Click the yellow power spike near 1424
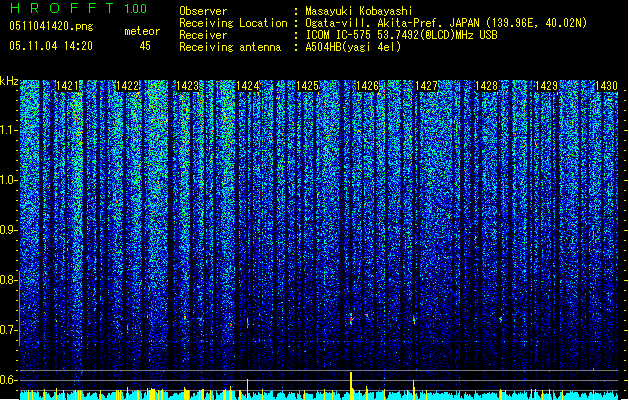Screen dimensions: 629x400 click(248, 389)
